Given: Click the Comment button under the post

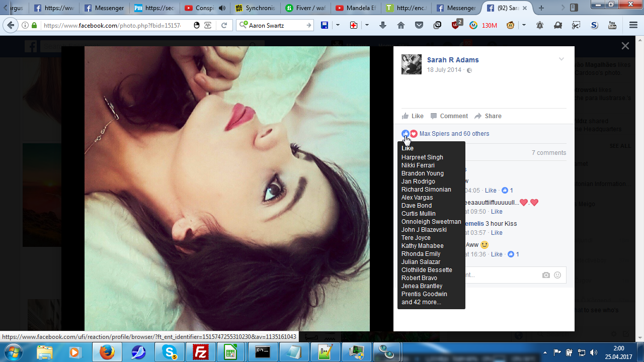Looking at the screenshot, I should pos(449,116).
